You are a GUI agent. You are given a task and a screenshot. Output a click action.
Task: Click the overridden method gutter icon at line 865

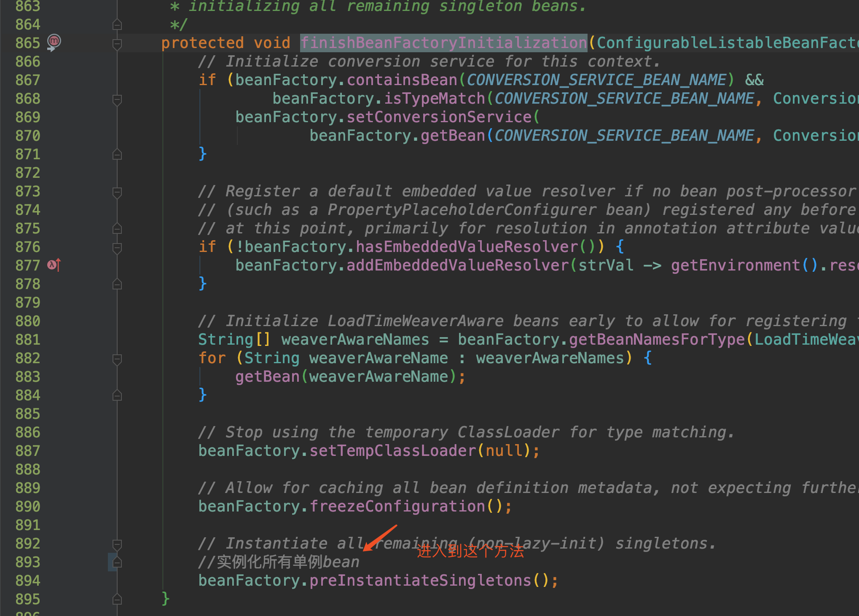pos(54,42)
